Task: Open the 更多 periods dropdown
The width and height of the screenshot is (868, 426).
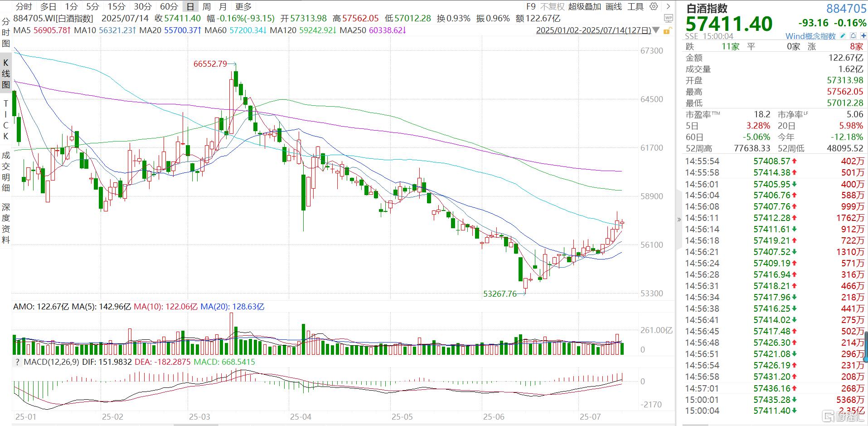Action: point(243,6)
